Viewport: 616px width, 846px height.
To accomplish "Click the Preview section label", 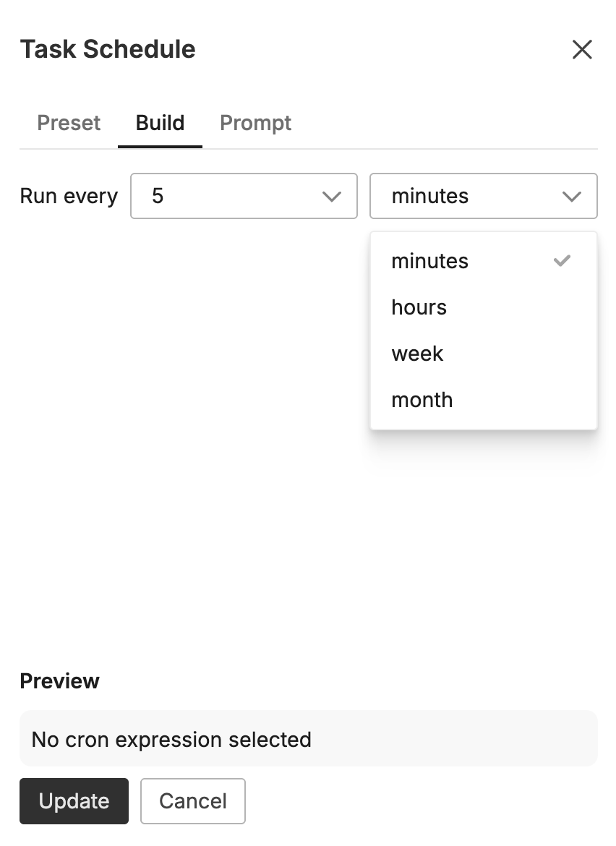I will (x=61, y=680).
